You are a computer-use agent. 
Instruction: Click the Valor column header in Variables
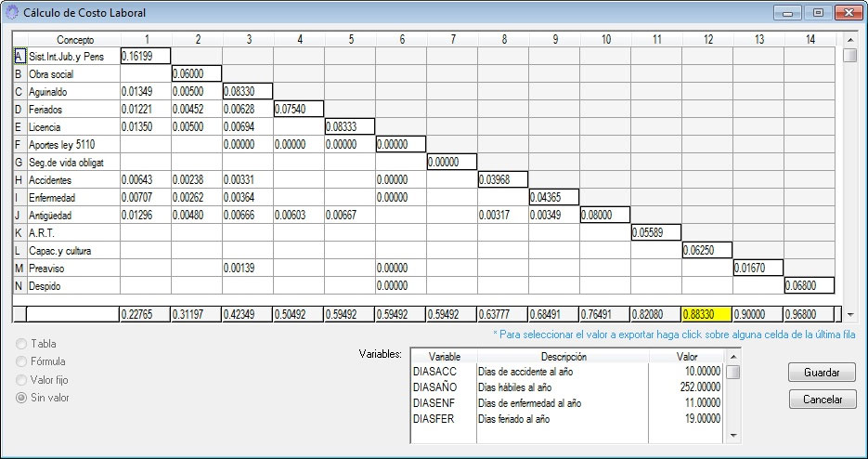[685, 356]
